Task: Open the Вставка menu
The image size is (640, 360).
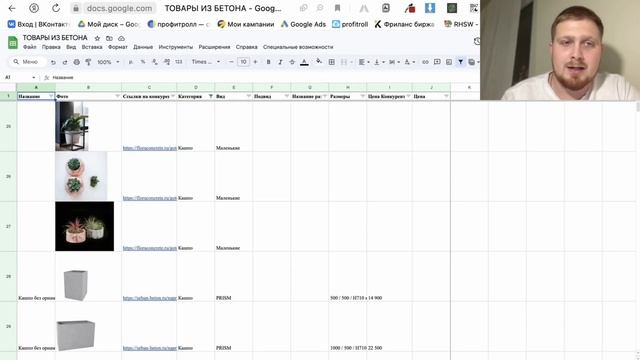Action: [x=92, y=47]
